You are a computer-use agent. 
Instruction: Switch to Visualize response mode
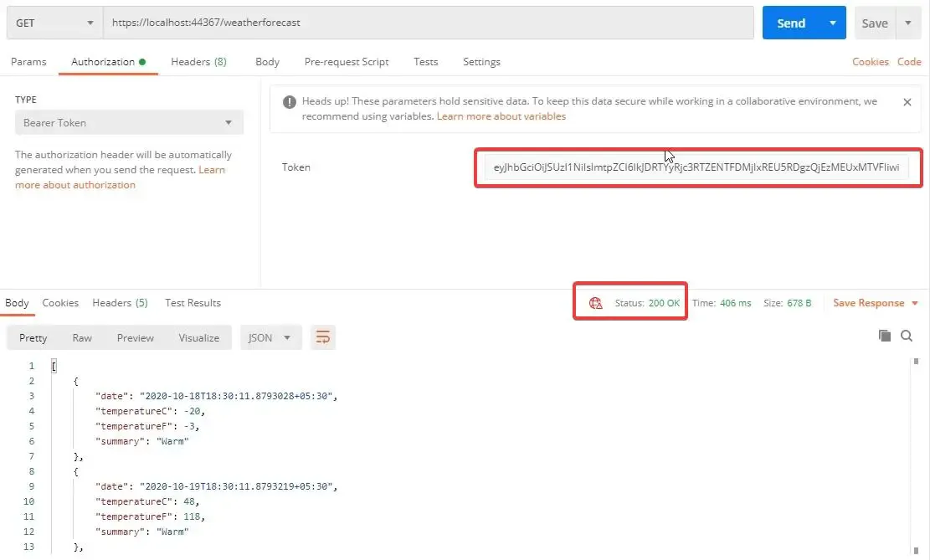tap(198, 337)
